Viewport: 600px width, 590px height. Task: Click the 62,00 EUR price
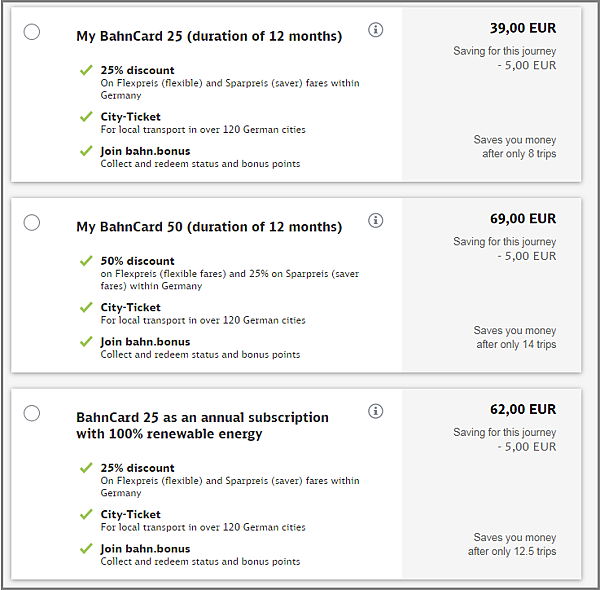[x=523, y=410]
